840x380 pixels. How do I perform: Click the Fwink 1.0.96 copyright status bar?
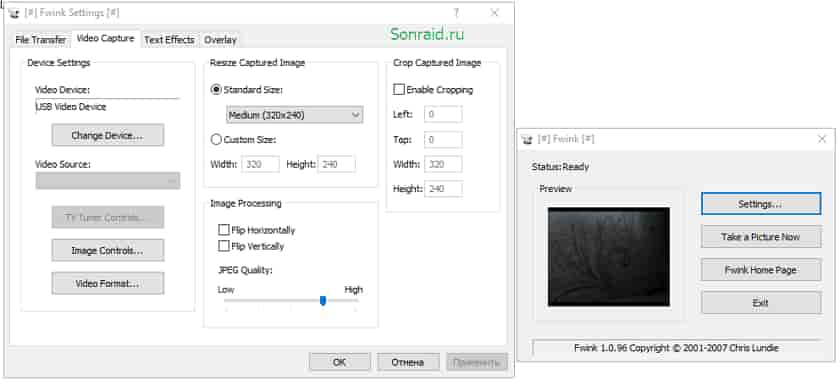pyautogui.click(x=677, y=348)
